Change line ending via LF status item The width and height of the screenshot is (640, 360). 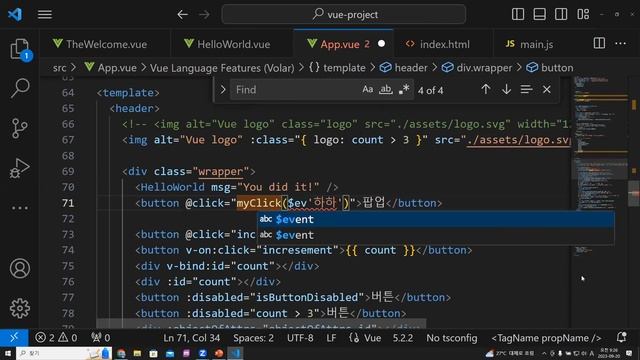tap(331, 338)
